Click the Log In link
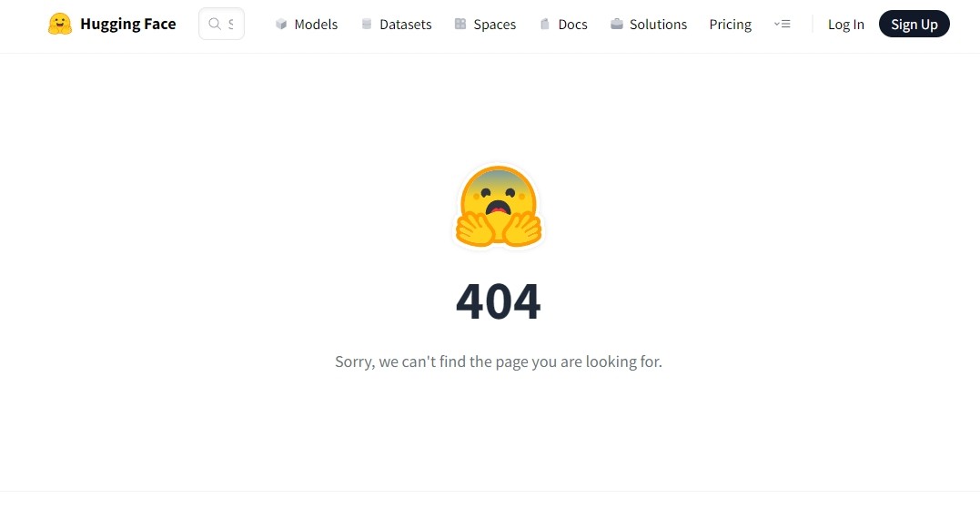This screenshot has height=509, width=980. [846, 25]
